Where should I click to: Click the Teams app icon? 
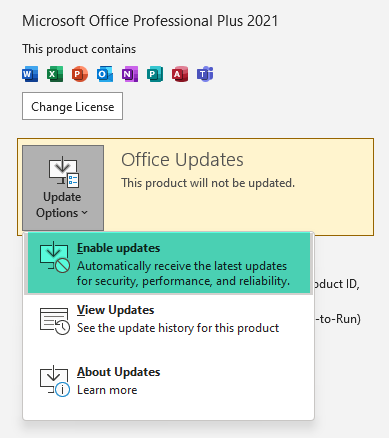click(205, 74)
